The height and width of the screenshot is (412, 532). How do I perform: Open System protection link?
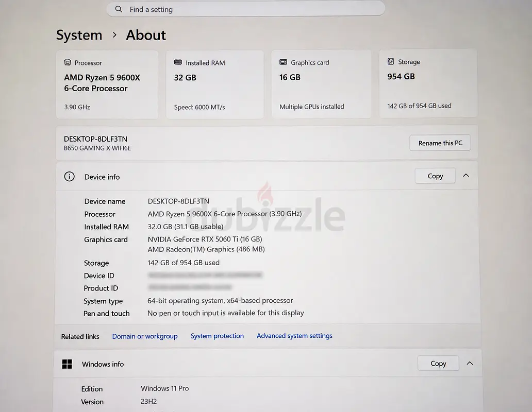click(217, 336)
